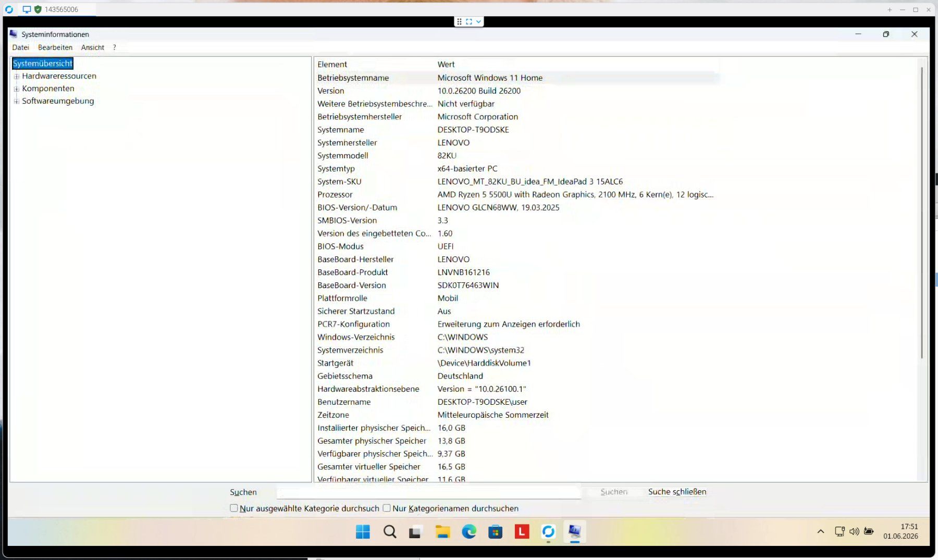Launch Microsoft Edge from the taskbar
Image resolution: width=938 pixels, height=560 pixels.
(469, 531)
